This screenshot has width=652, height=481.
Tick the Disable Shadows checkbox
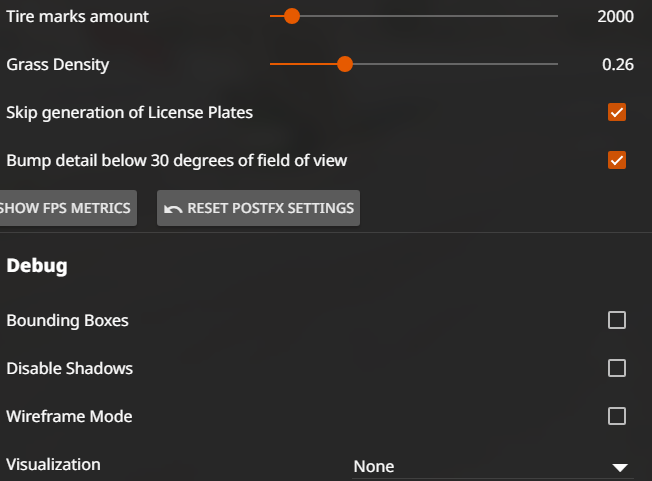pos(617,368)
